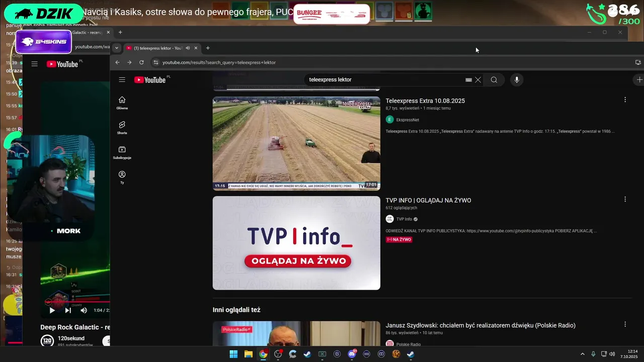Open the Teleexpress Extra 10.08.2025 title
This screenshot has width=644, height=362.
pyautogui.click(x=425, y=101)
